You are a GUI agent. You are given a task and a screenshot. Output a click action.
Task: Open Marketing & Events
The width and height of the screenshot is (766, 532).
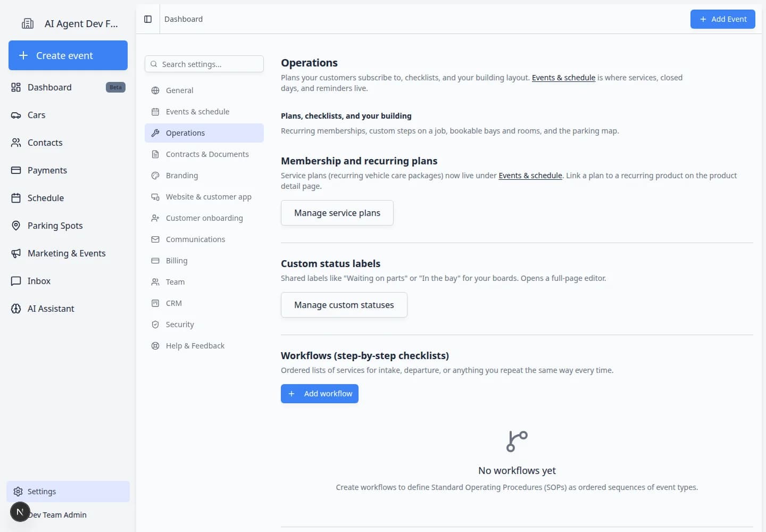[68, 253]
